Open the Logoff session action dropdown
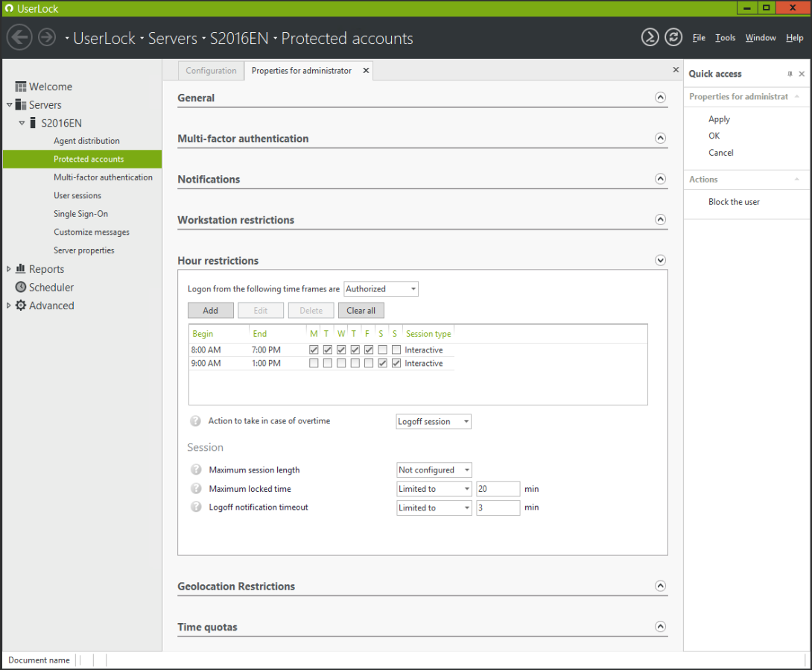The height and width of the screenshot is (670, 812). point(434,421)
